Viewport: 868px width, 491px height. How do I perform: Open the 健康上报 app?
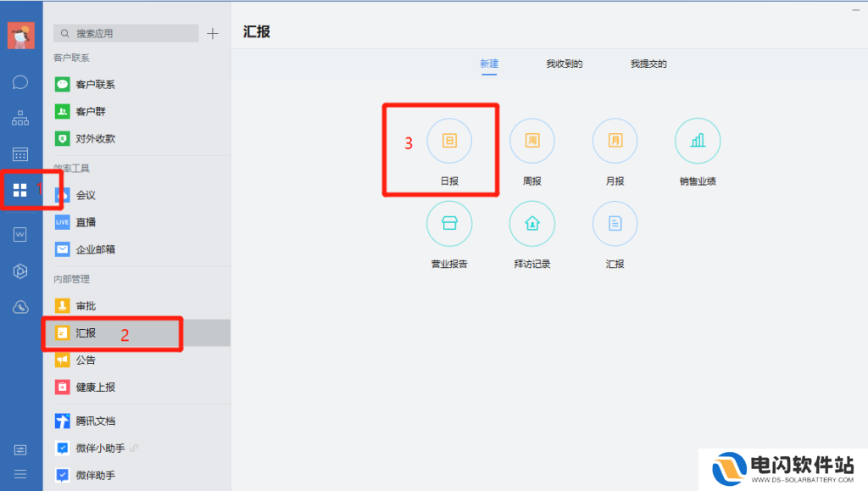136,388
